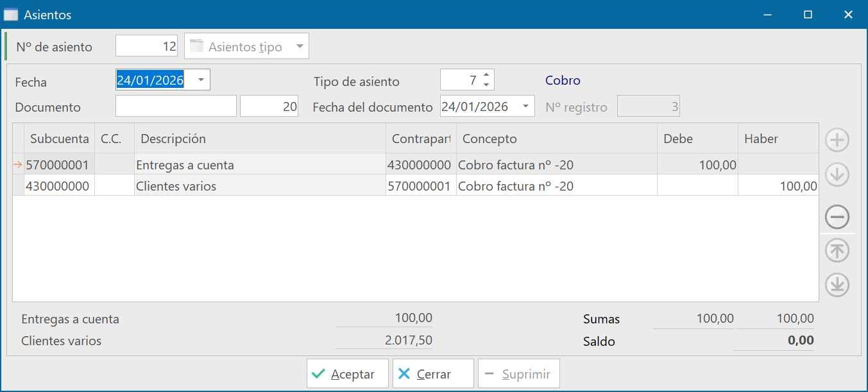Click the move to bottom arrow icon
Screen dimensions: 868x392
pyautogui.click(x=837, y=285)
